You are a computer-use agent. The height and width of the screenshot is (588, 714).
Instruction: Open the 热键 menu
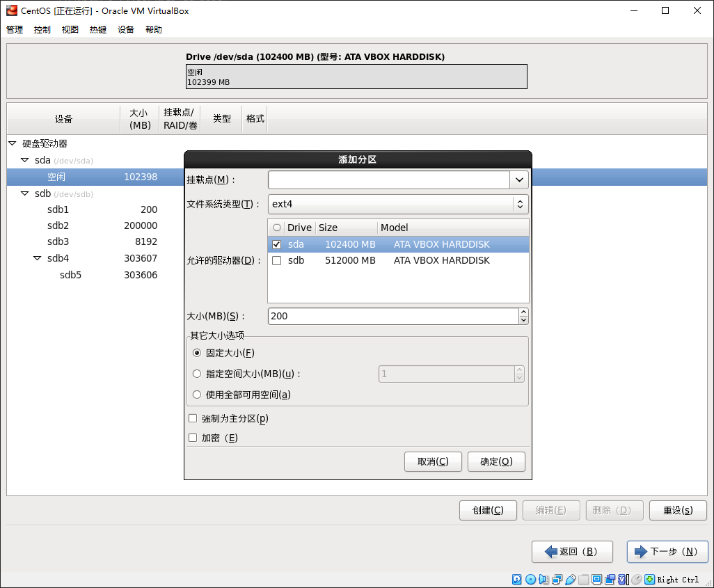point(98,30)
